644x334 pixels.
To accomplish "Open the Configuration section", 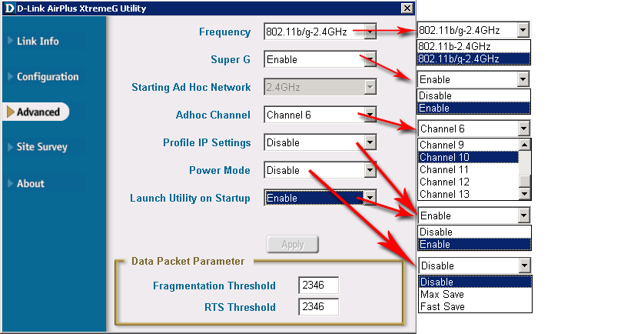I will (x=47, y=76).
